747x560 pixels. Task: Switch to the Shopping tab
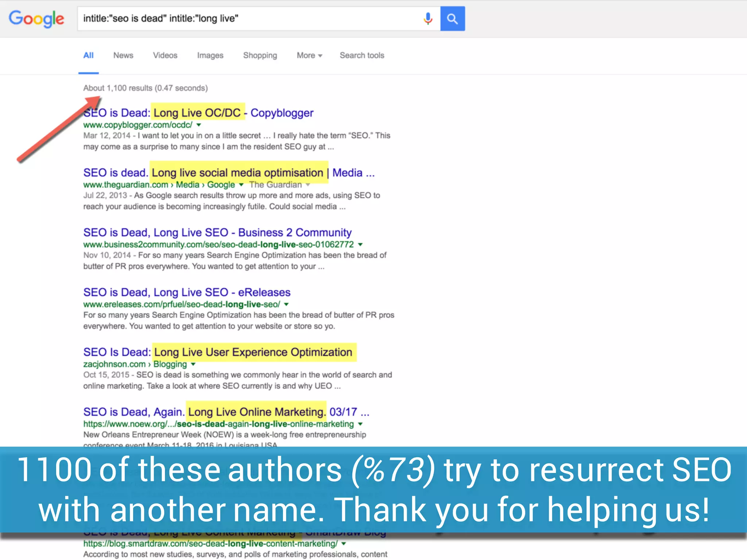click(260, 55)
